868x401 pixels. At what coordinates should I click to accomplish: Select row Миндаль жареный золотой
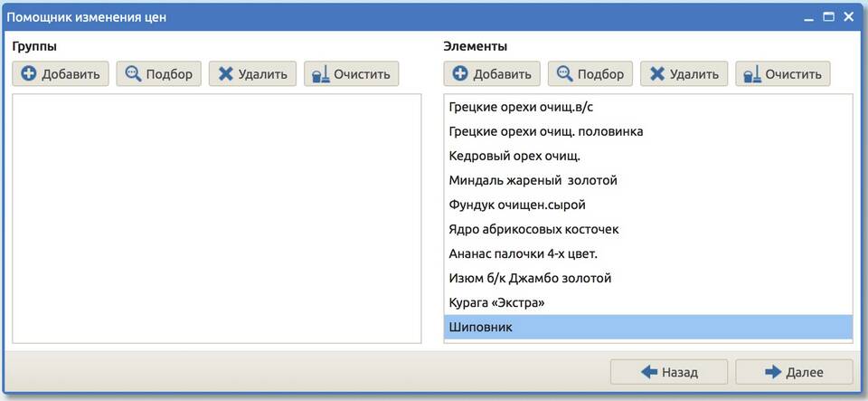pyautogui.click(x=648, y=180)
